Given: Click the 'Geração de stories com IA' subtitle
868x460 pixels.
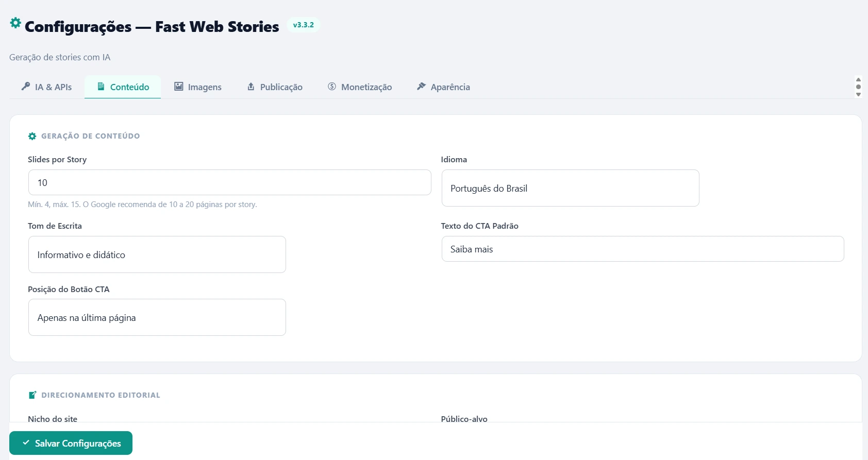Looking at the screenshot, I should 60,57.
